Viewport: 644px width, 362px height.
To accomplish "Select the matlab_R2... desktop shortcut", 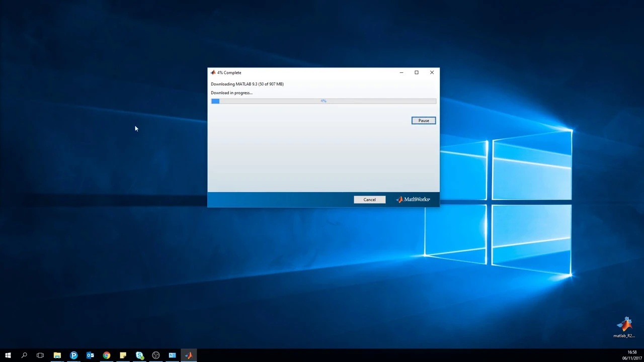I will point(624,327).
